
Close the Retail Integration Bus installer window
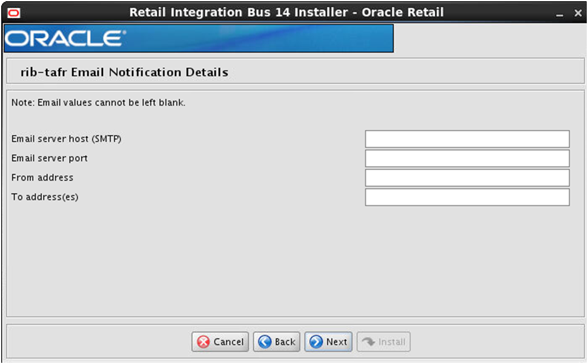click(578, 13)
